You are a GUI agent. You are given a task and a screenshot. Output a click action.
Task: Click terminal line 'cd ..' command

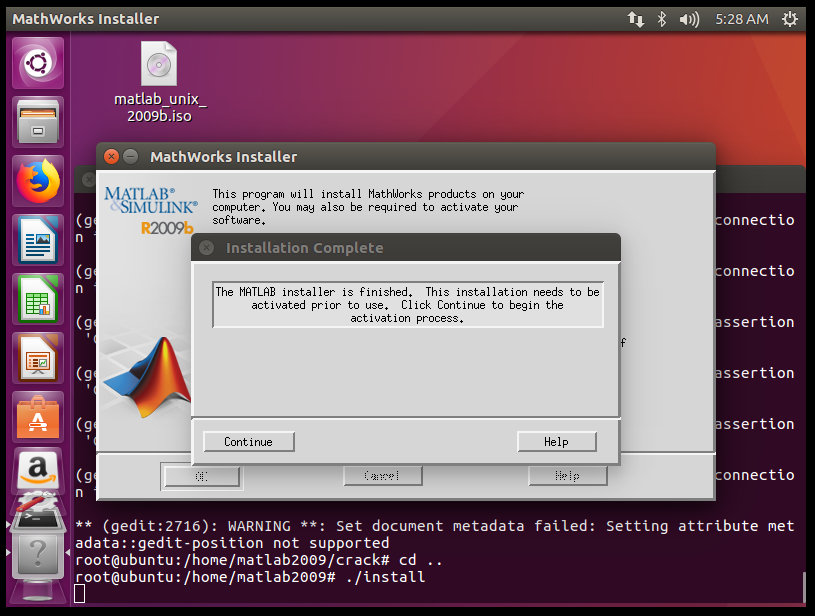click(x=259, y=560)
